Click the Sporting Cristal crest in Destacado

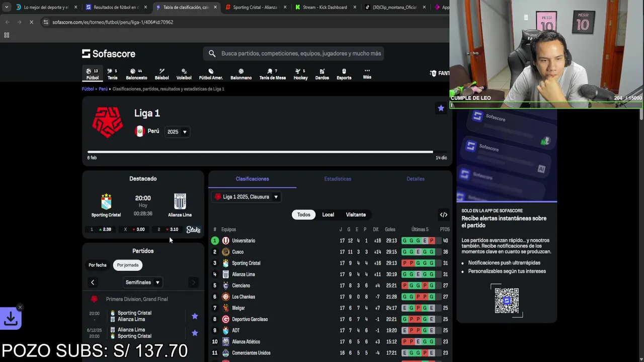tap(106, 202)
